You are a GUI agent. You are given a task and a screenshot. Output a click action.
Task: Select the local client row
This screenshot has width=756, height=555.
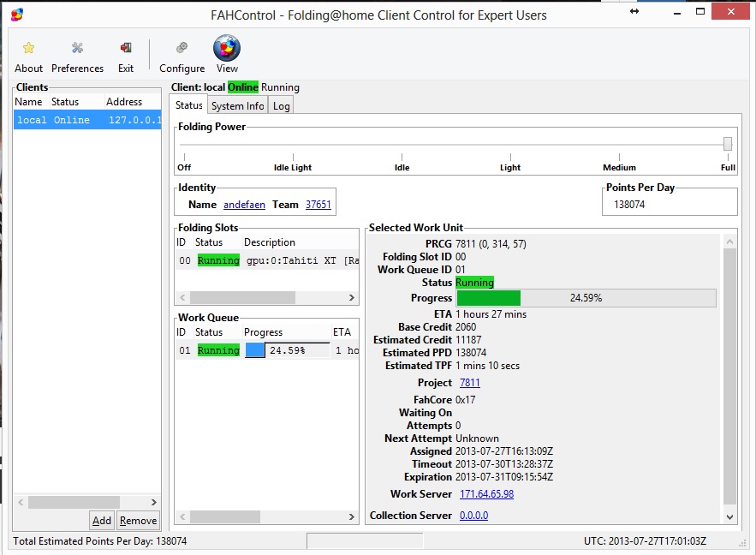point(87,120)
